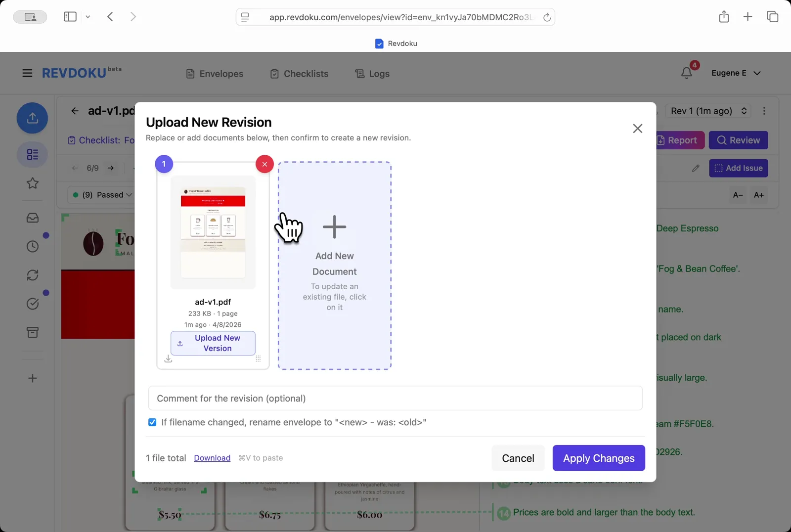Toggle the Revdoku checkbox above the address bar

(379, 43)
